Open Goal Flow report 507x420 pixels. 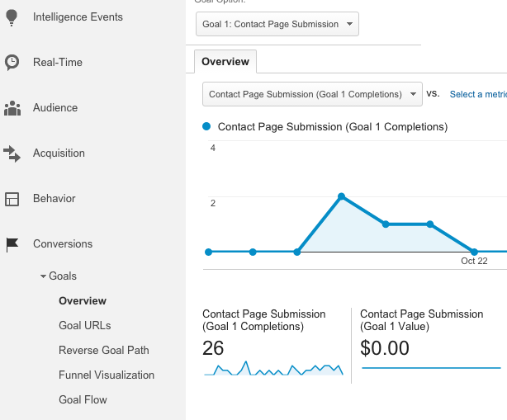[x=83, y=399]
